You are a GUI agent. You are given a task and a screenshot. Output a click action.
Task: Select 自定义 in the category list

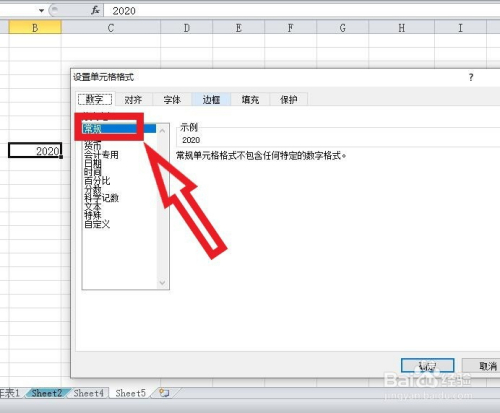point(97,224)
